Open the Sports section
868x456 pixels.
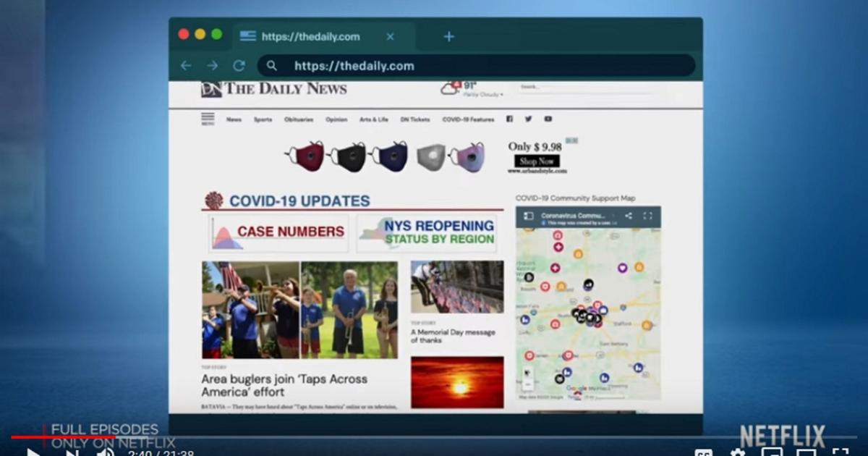pyautogui.click(x=263, y=119)
